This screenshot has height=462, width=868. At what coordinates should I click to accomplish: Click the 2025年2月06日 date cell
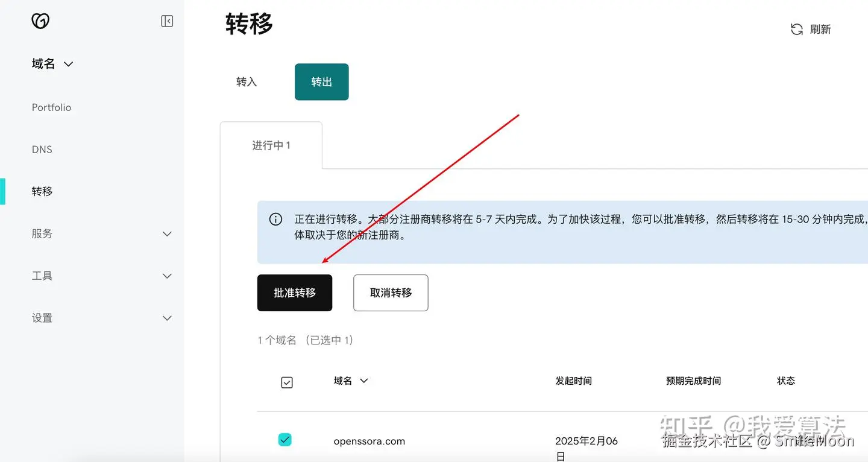(x=587, y=449)
